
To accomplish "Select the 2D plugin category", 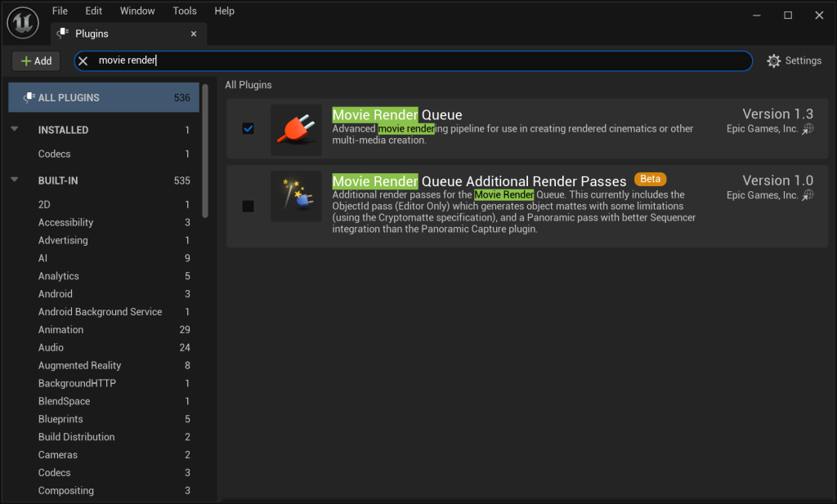I will coord(104,204).
